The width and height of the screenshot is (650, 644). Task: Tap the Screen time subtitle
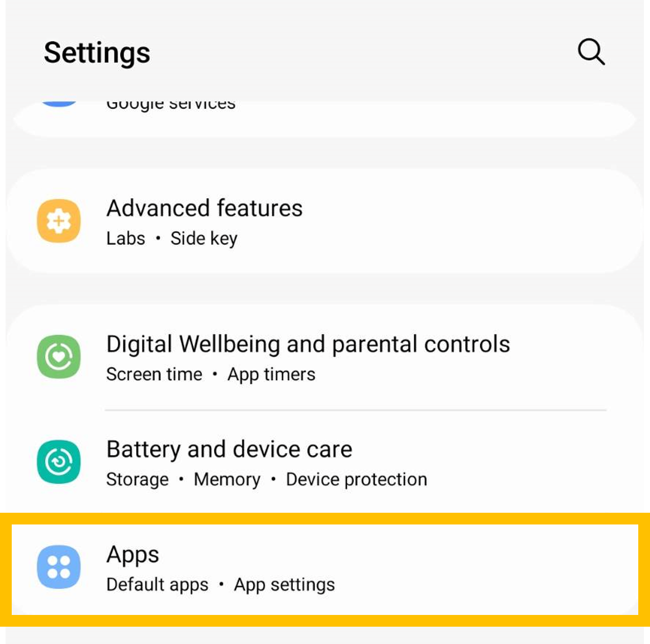(x=154, y=374)
